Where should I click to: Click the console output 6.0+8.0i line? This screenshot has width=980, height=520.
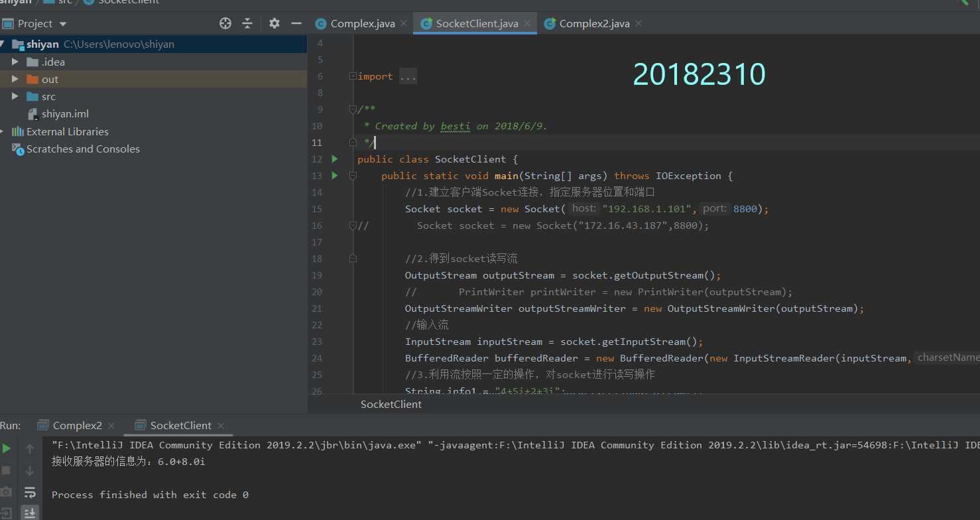[128, 462]
